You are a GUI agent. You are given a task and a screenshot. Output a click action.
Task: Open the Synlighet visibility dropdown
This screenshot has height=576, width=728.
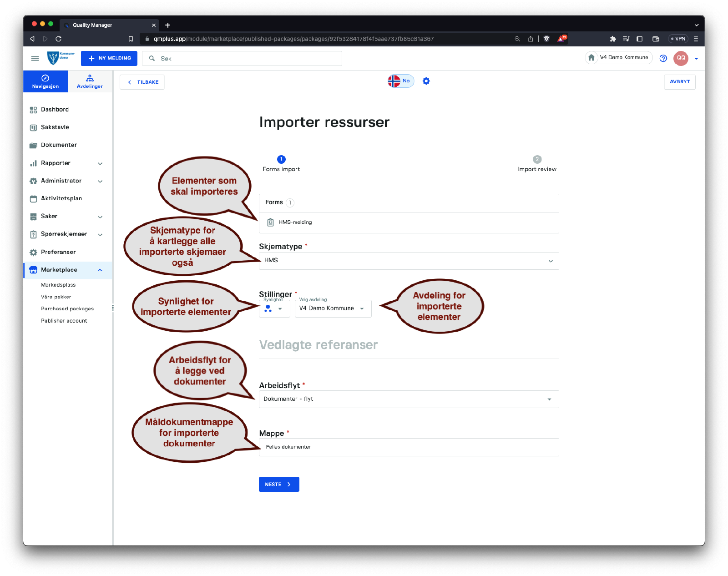pyautogui.click(x=274, y=308)
